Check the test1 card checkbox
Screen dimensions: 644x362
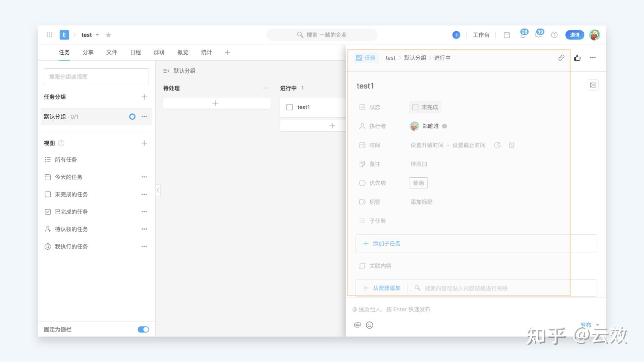(289, 107)
